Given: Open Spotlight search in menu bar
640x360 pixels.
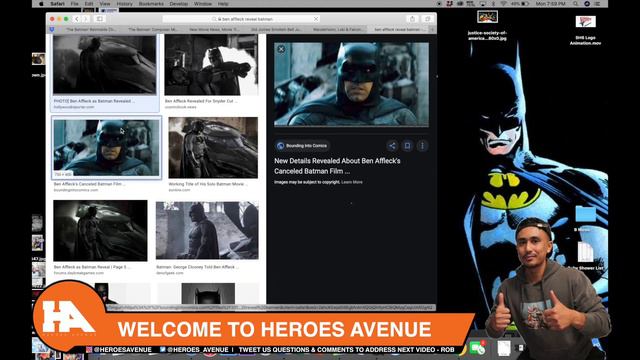Looking at the screenshot, I should point(575,4).
